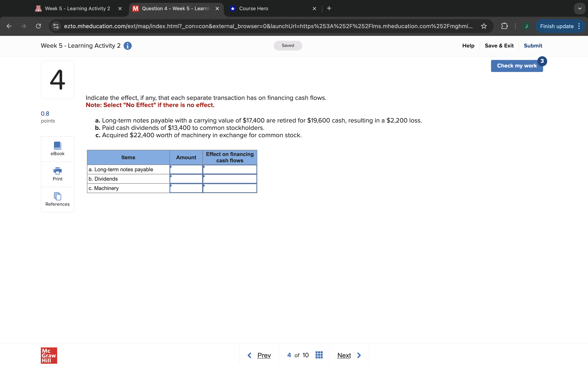Open the Effect dropdown for Machinery
The width and height of the screenshot is (588, 367).
tap(229, 188)
